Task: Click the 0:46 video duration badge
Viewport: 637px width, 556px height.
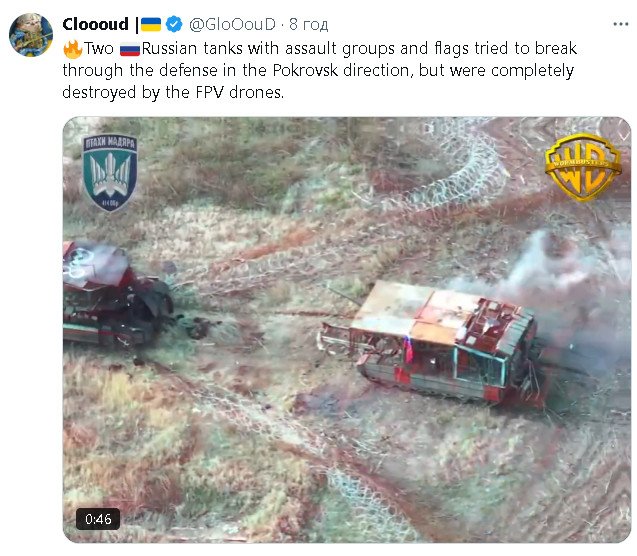Action: pyautogui.click(x=98, y=519)
